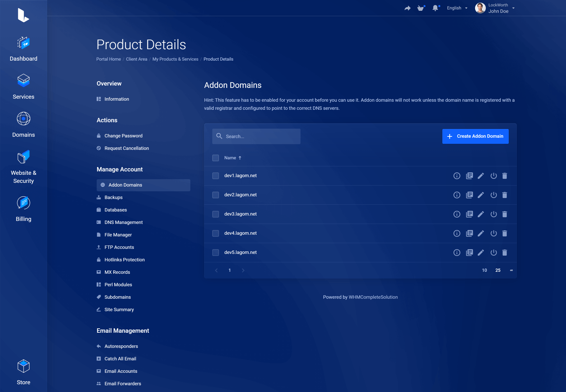Sort by the Name column header

point(233,158)
